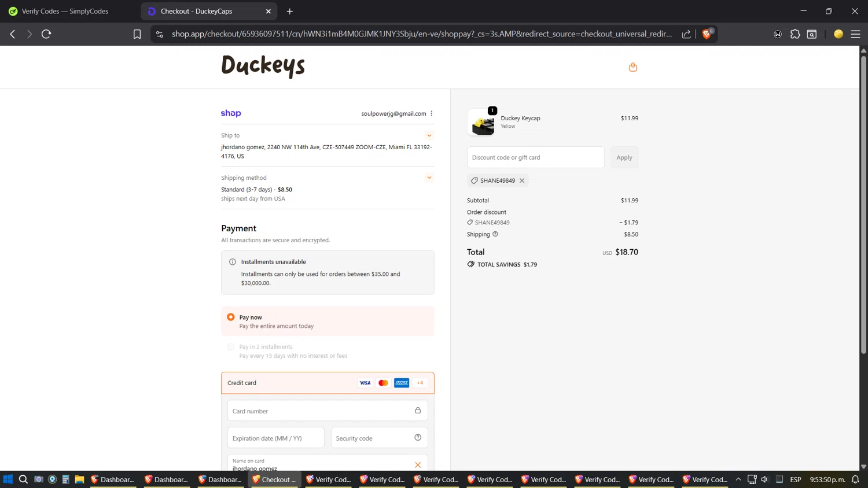Click the Shop logo

(231, 113)
